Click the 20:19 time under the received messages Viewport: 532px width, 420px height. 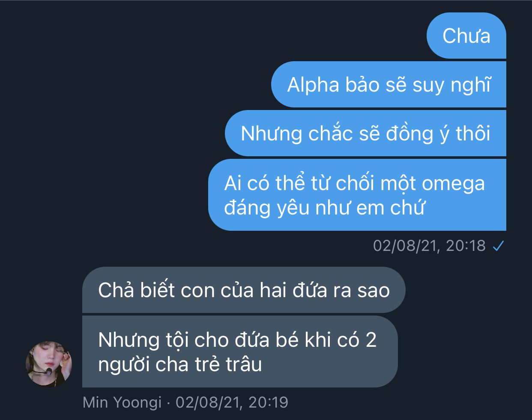pyautogui.click(x=268, y=402)
